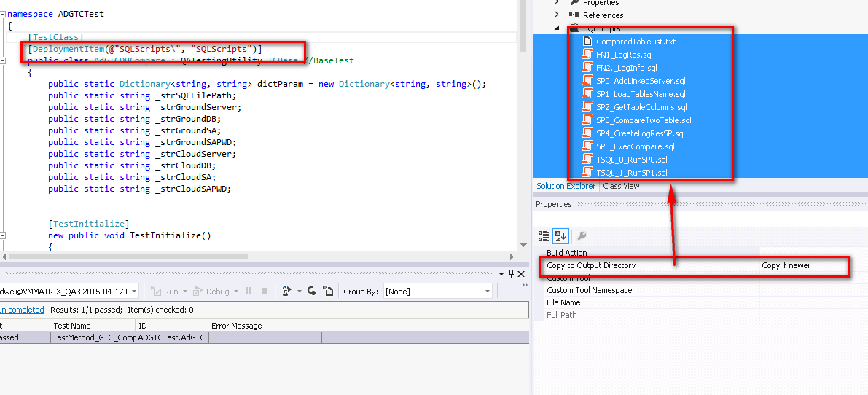Sort properties with the Alphabetical button

[560, 236]
